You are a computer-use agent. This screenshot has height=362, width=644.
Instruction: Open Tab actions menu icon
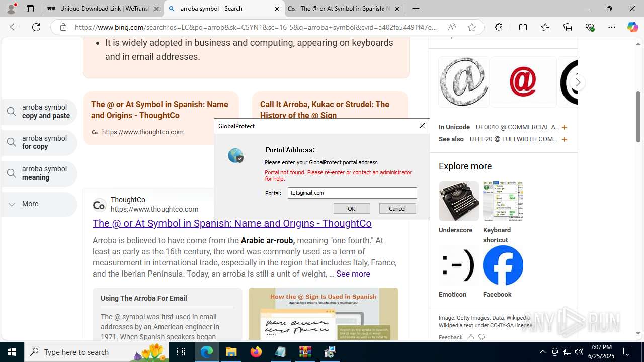point(30,9)
